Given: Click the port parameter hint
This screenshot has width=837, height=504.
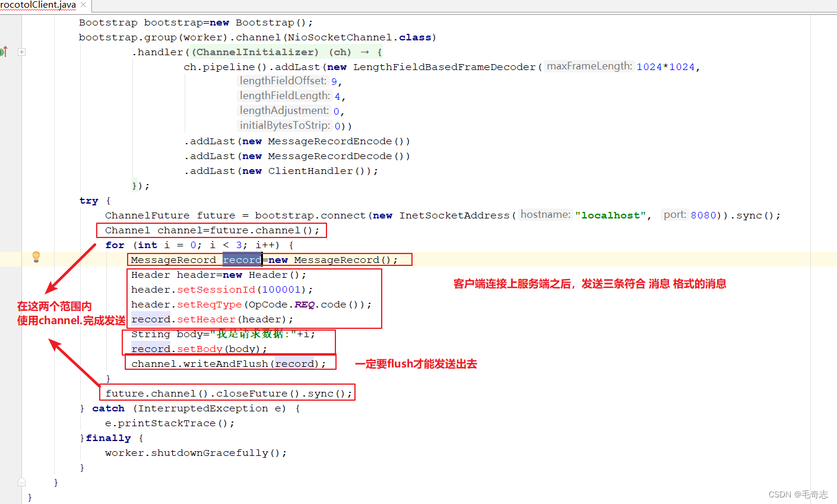Looking at the screenshot, I should pos(674,215).
